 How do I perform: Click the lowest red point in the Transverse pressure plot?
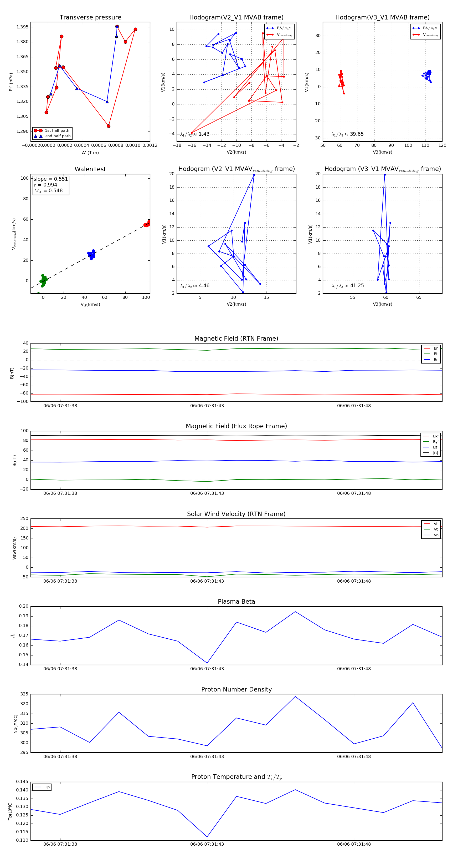click(109, 126)
